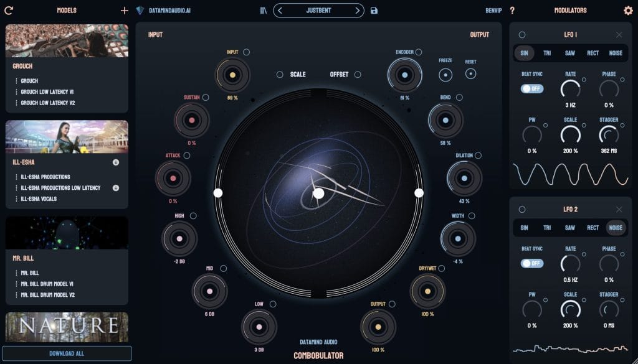Image resolution: width=638 pixels, height=364 pixels.
Task: Click the Dry/Wet knob
Action: 427,292
